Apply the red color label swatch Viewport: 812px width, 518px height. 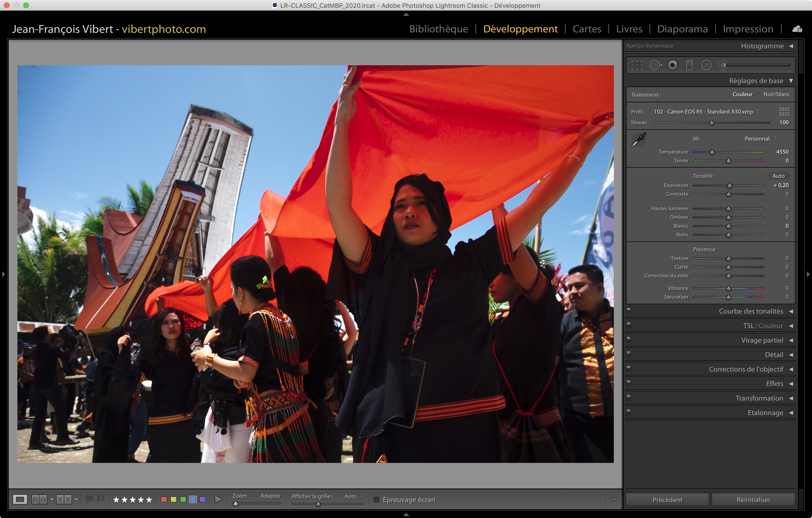point(164,499)
